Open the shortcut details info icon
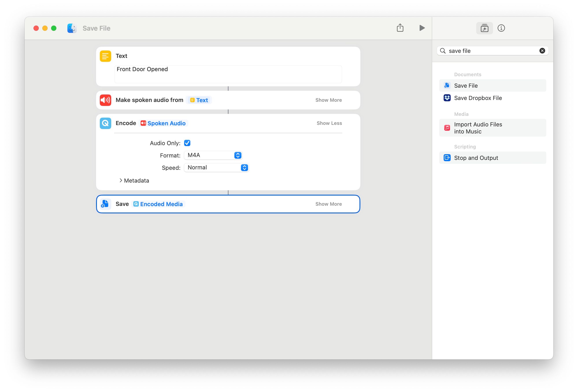This screenshot has width=578, height=392. (501, 28)
